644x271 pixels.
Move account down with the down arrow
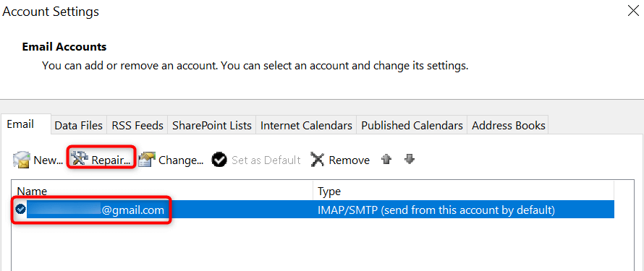click(409, 159)
